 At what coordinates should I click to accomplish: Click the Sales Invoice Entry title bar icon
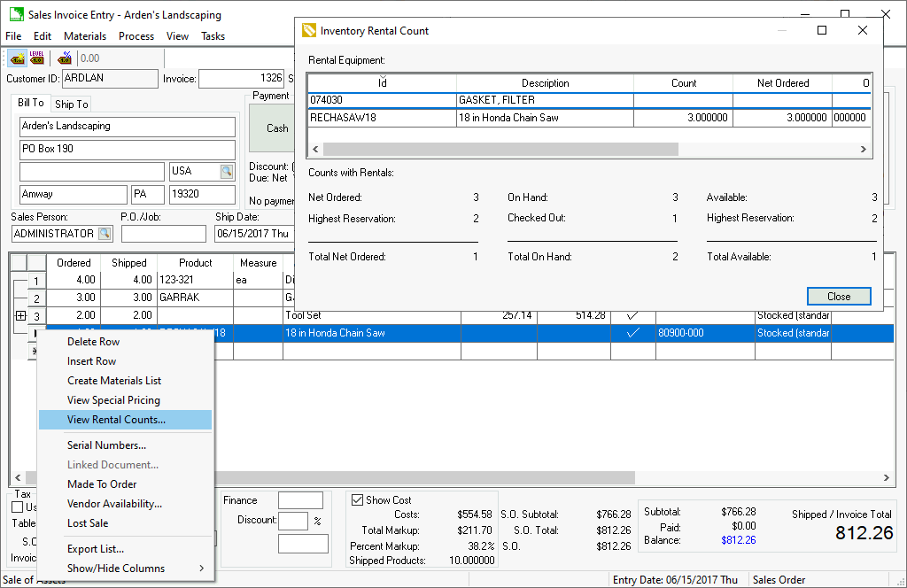tap(15, 15)
